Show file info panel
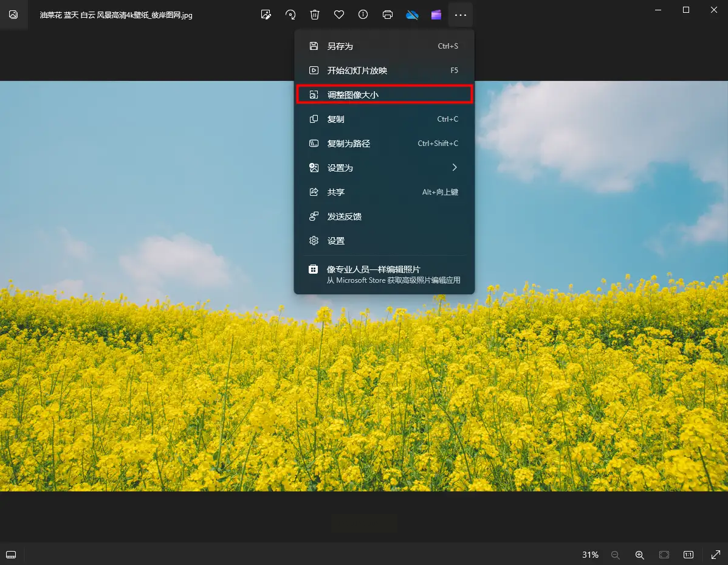This screenshot has width=728, height=565. (x=363, y=15)
